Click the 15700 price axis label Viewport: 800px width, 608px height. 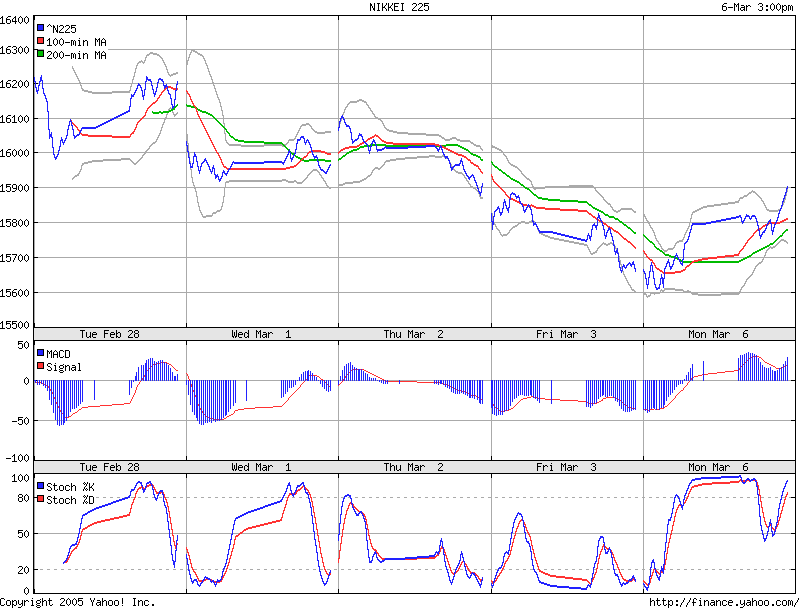coord(15,258)
